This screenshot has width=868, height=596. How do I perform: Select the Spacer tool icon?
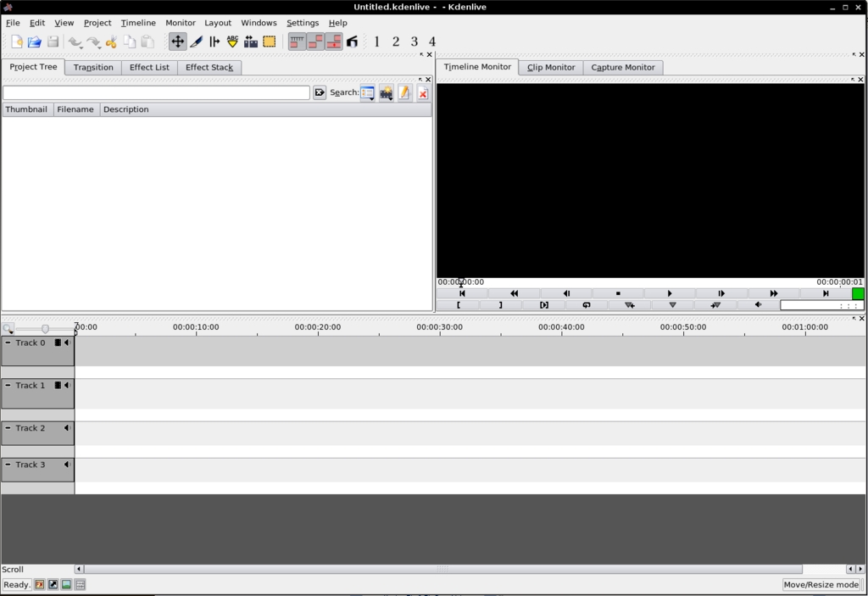(214, 41)
